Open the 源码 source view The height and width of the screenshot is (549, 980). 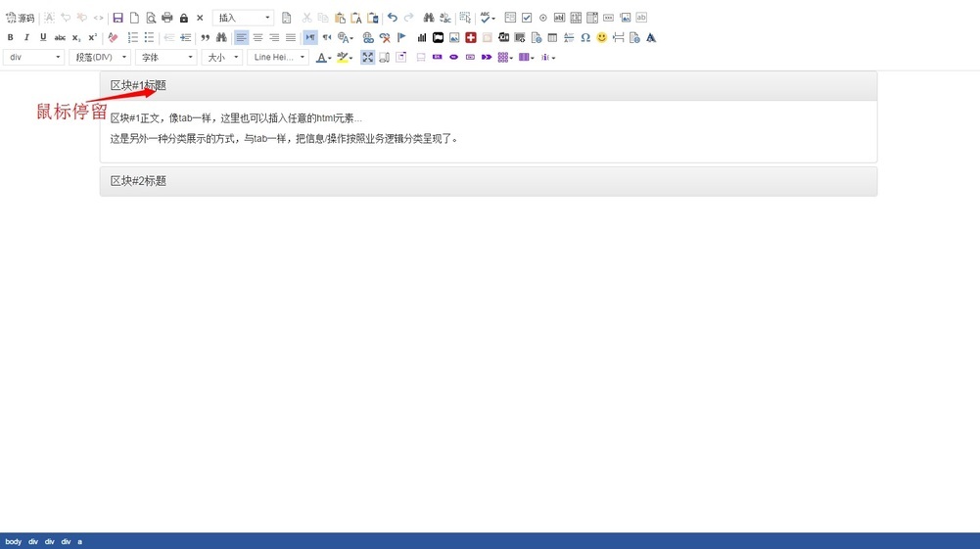point(20,19)
